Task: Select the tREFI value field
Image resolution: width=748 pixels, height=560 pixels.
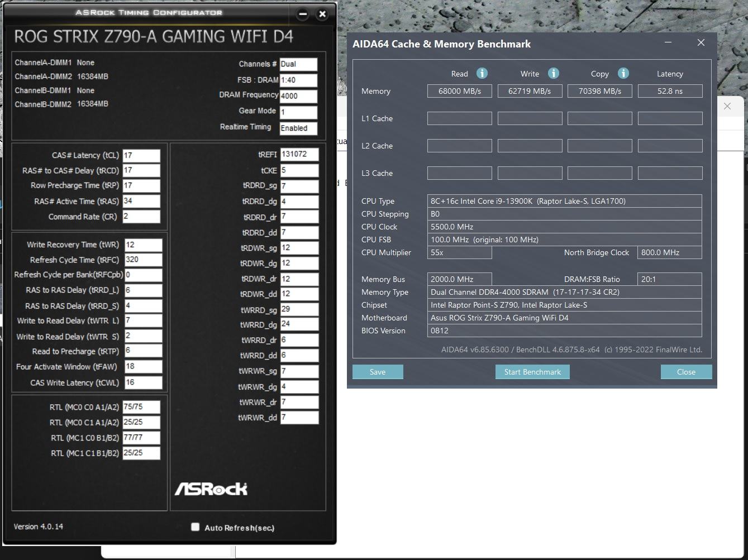Action: [299, 155]
